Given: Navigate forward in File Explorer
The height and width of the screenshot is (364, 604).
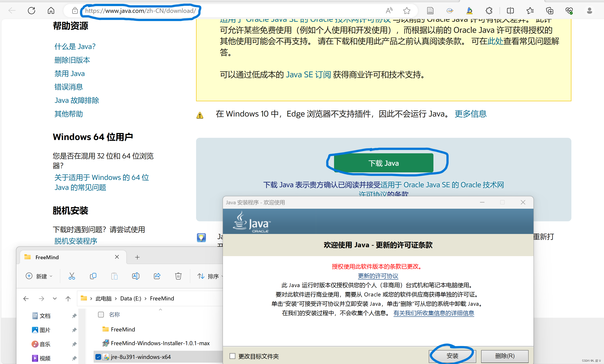Looking at the screenshot, I should point(41,298).
